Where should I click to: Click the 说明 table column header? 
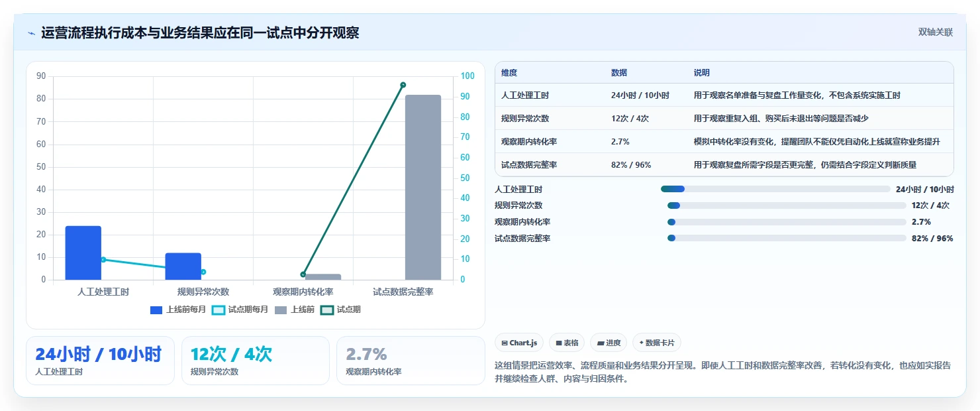click(x=702, y=73)
